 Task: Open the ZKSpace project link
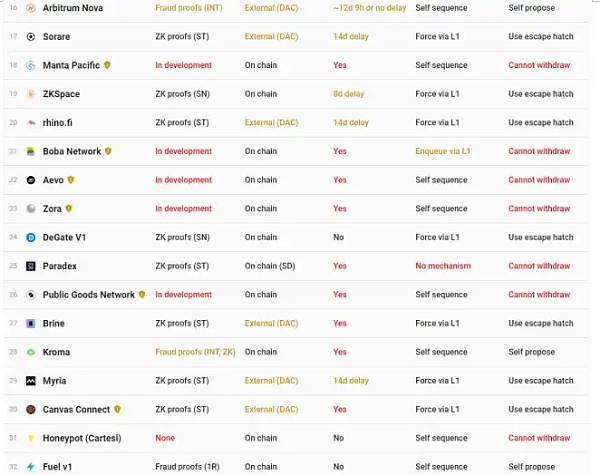[x=61, y=94]
